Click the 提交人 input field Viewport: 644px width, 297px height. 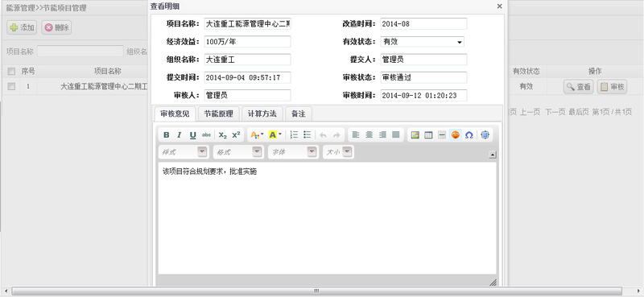pos(424,60)
